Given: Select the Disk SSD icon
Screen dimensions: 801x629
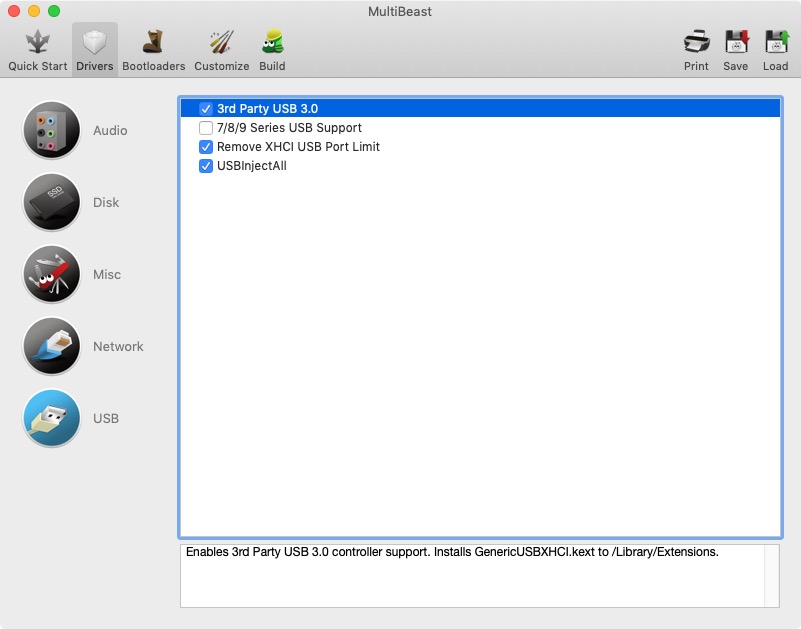Looking at the screenshot, I should click(x=52, y=202).
